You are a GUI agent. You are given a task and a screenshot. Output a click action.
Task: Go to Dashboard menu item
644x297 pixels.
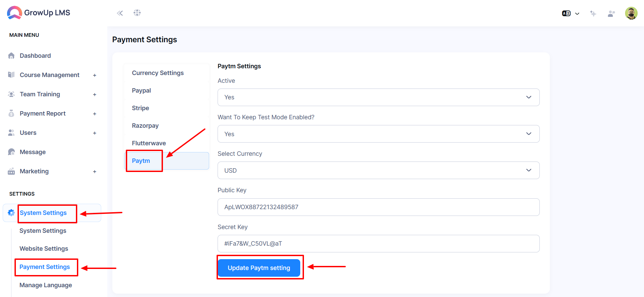pyautogui.click(x=35, y=56)
